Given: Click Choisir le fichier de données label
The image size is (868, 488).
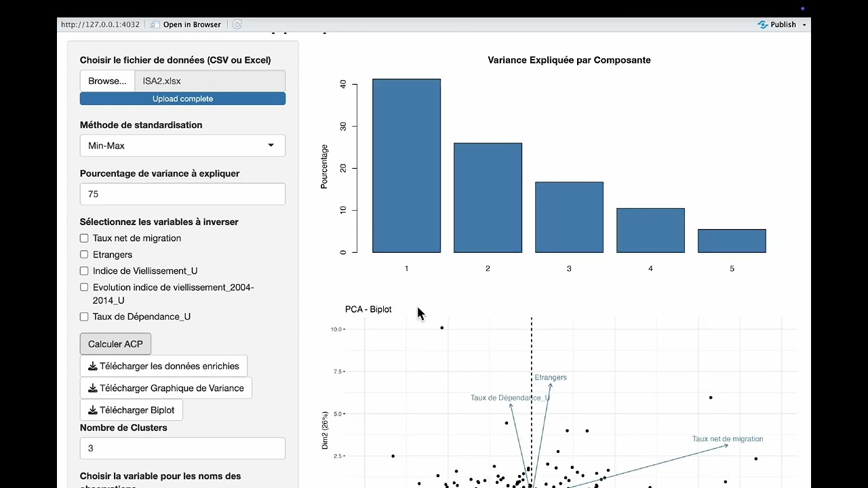Looking at the screenshot, I should 176,60.
